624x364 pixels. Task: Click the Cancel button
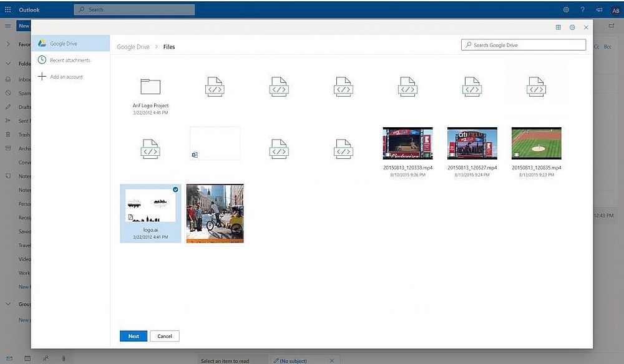click(x=165, y=336)
